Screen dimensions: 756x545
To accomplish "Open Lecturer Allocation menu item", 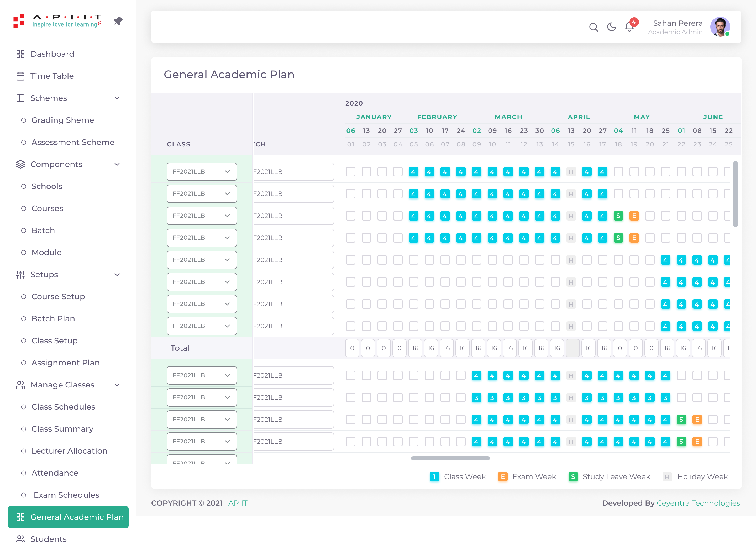I will 69,451.
